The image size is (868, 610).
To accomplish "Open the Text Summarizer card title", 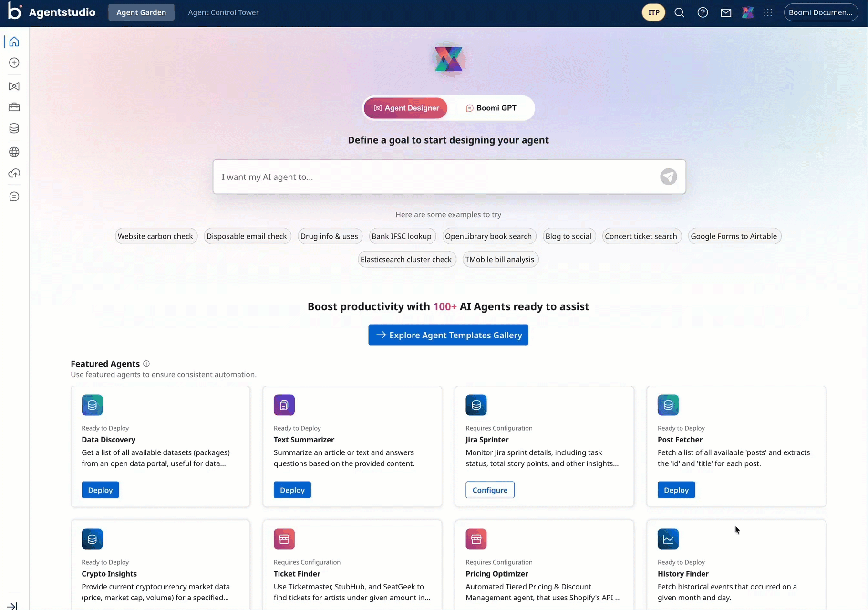I will point(304,440).
